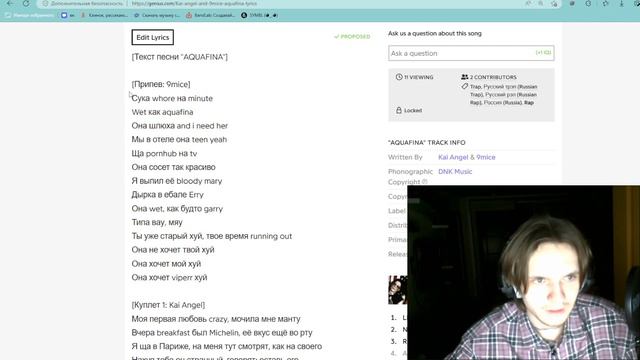This screenshot has width=640, height=360.
Task: Click lyric "Я ща в Париже" line
Action: click(227, 346)
